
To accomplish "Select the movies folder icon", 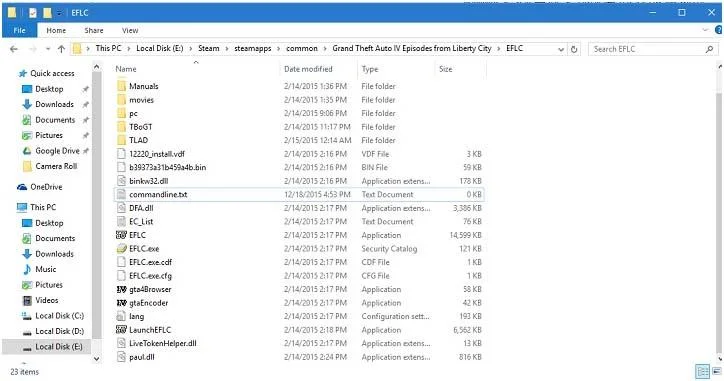I will tap(121, 100).
